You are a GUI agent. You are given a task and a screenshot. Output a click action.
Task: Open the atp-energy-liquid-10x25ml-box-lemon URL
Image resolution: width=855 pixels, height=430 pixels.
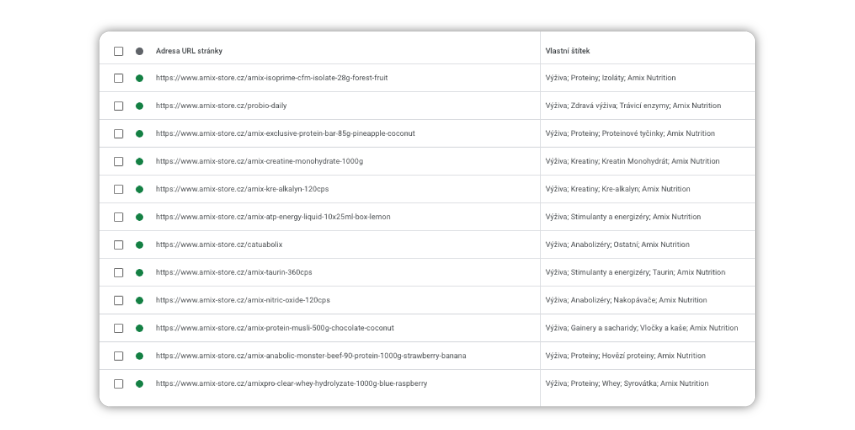coord(273,216)
